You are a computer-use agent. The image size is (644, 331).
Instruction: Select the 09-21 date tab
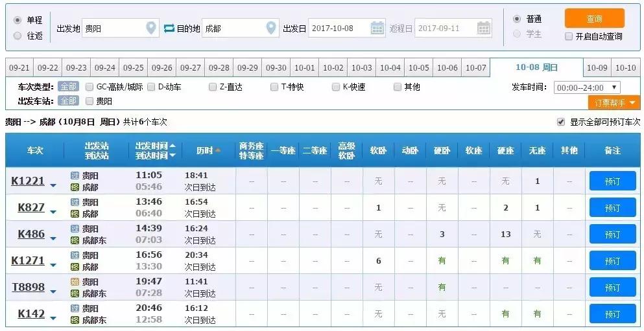(19, 67)
